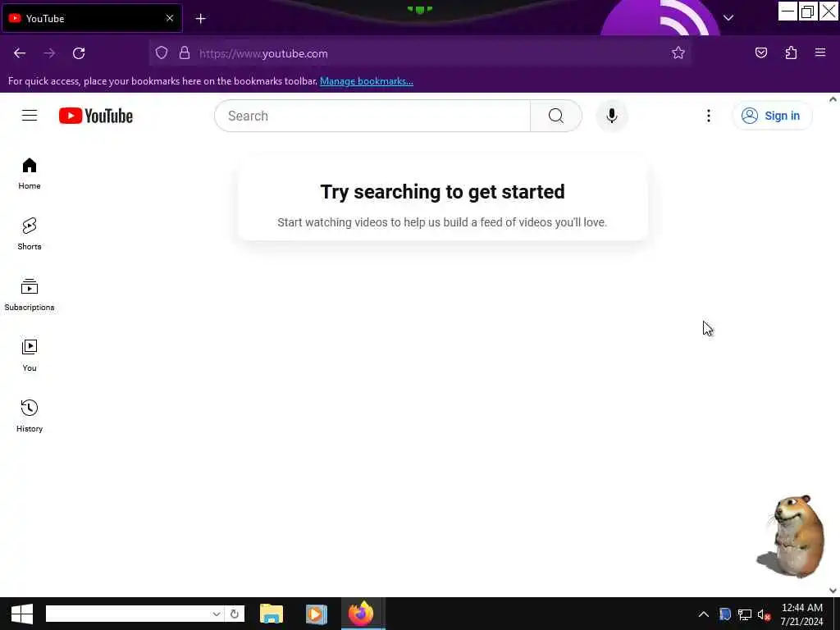View site security padlock info
This screenshot has height=630, width=840.
click(x=185, y=53)
